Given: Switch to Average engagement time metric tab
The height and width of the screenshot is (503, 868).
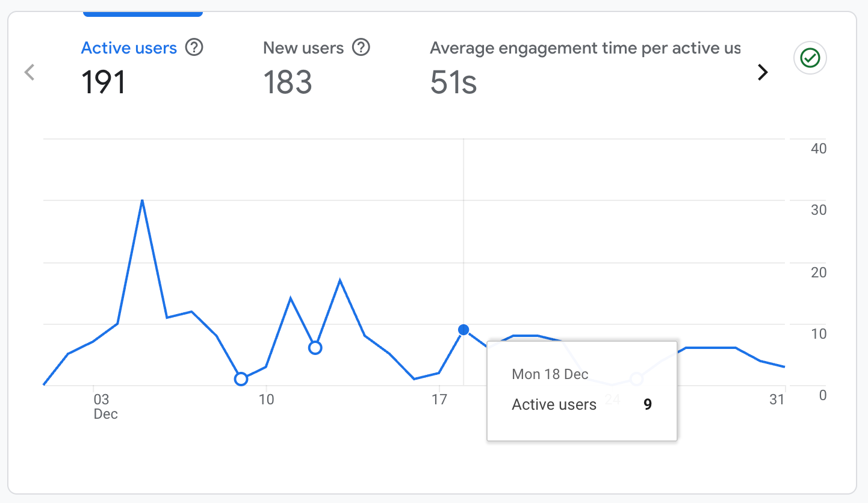Looking at the screenshot, I should coord(584,48).
